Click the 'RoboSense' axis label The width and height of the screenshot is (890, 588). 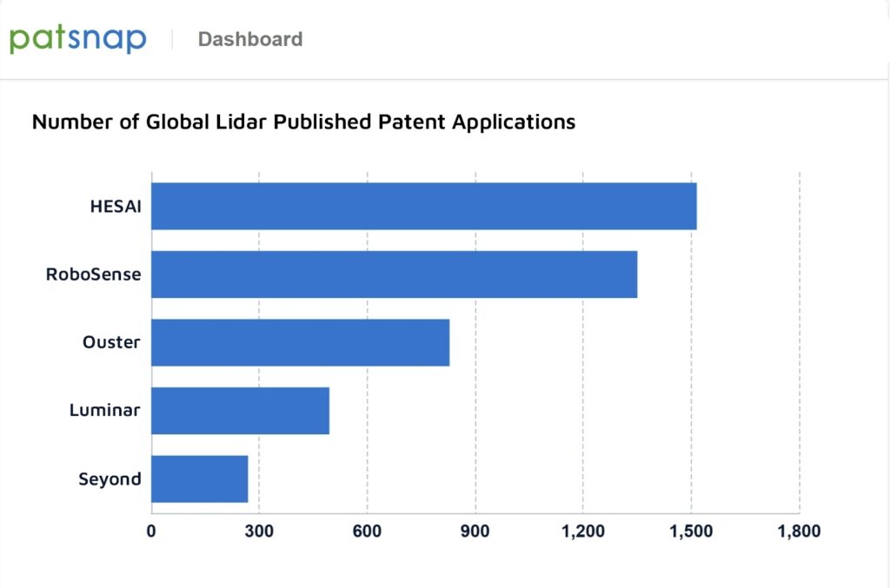pos(94,274)
